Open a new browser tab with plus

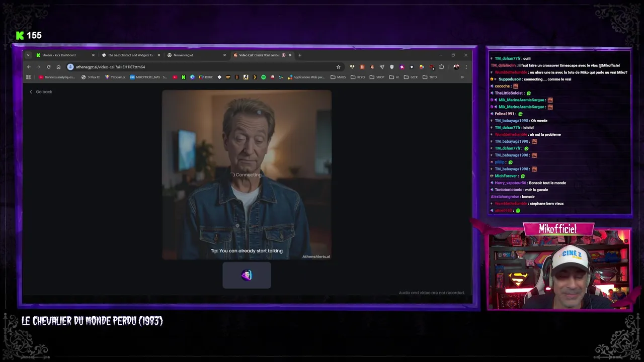click(300, 55)
